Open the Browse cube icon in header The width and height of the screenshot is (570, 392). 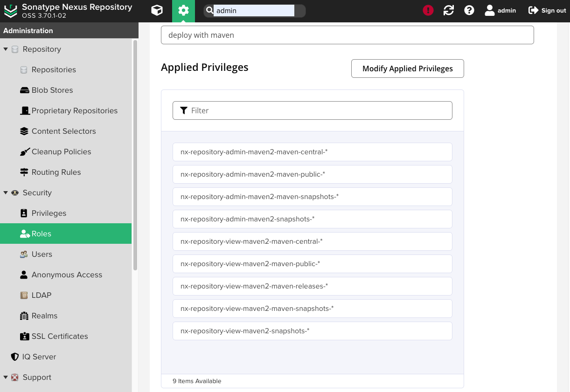pos(157,11)
